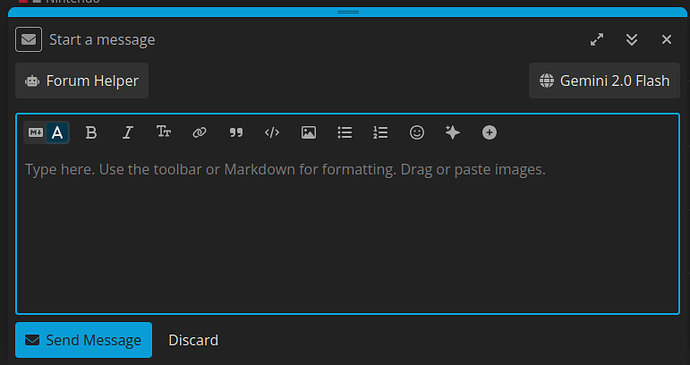The image size is (690, 365).
Task: Add a blockquote with the quote icon
Action: pos(236,133)
